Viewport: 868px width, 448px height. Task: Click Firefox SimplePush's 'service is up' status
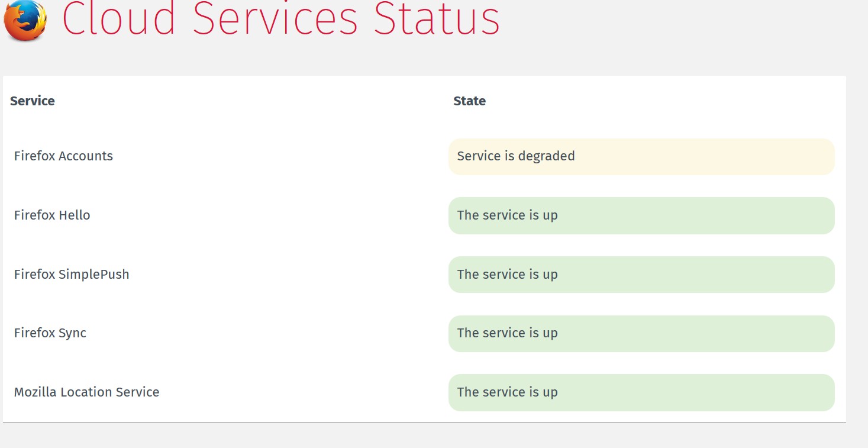point(641,275)
